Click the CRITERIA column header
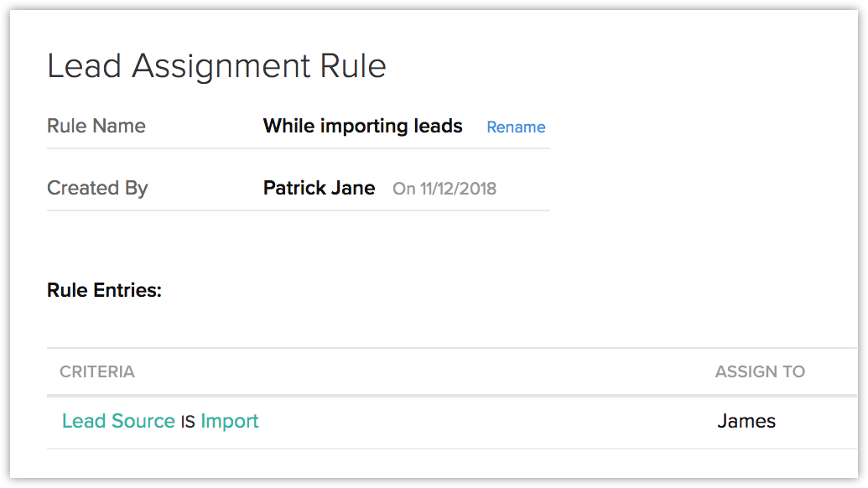The width and height of the screenshot is (868, 488). coord(97,371)
